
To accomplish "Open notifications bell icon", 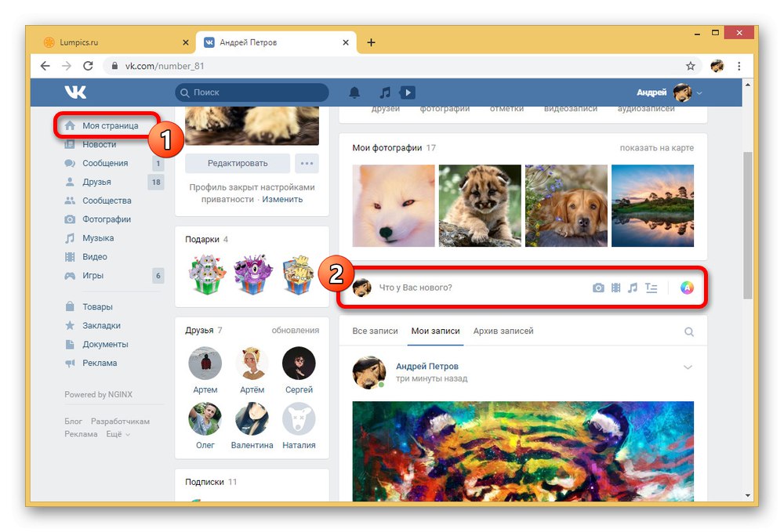I will [x=354, y=92].
